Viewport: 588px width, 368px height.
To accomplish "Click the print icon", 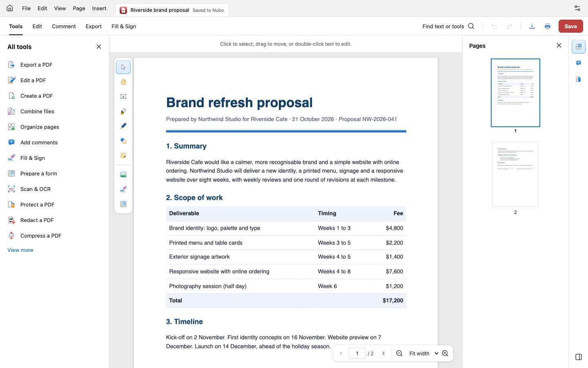I will 548,26.
